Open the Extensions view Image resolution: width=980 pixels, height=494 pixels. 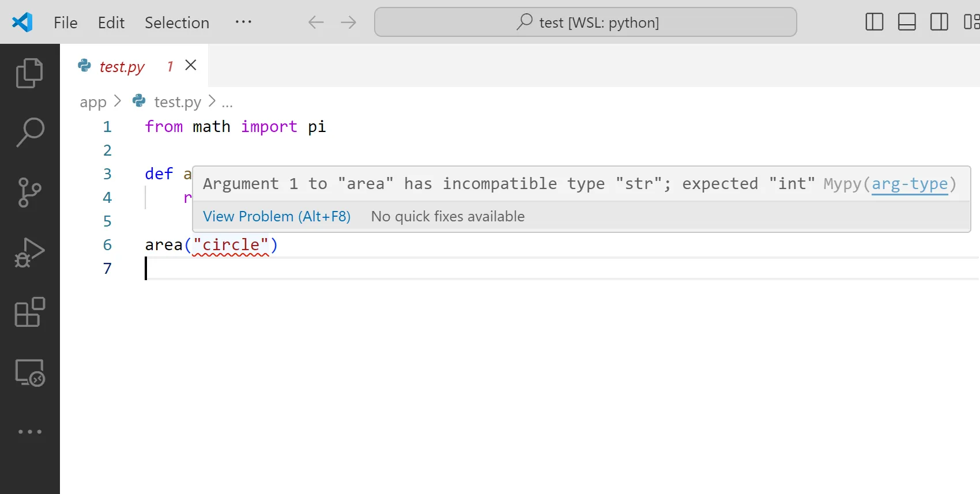pyautogui.click(x=29, y=312)
